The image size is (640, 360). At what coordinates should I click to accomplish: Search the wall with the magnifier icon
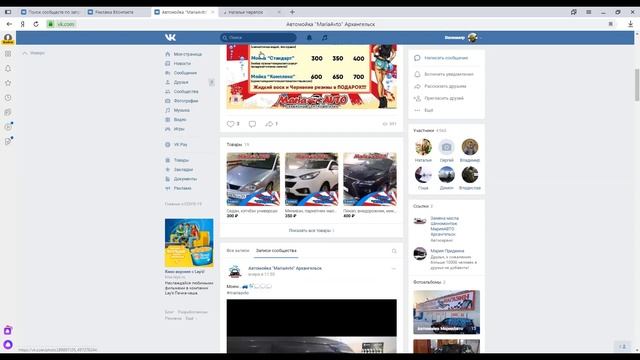(394, 251)
